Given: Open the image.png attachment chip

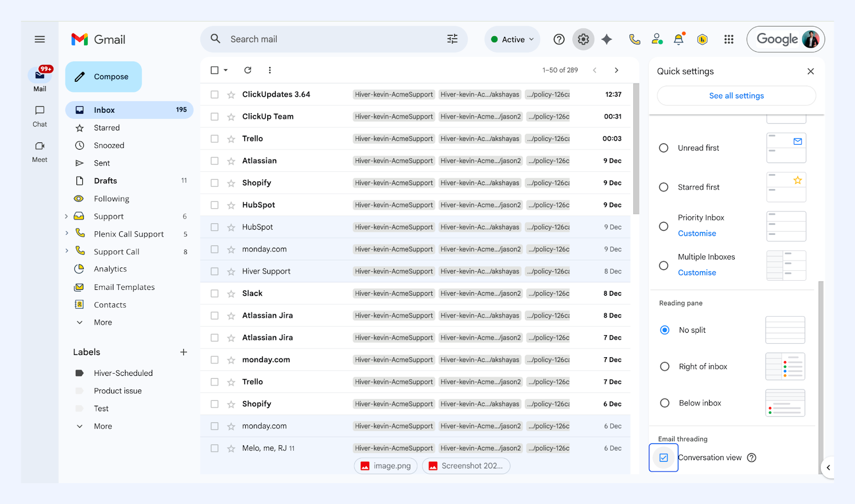Looking at the screenshot, I should [386, 466].
